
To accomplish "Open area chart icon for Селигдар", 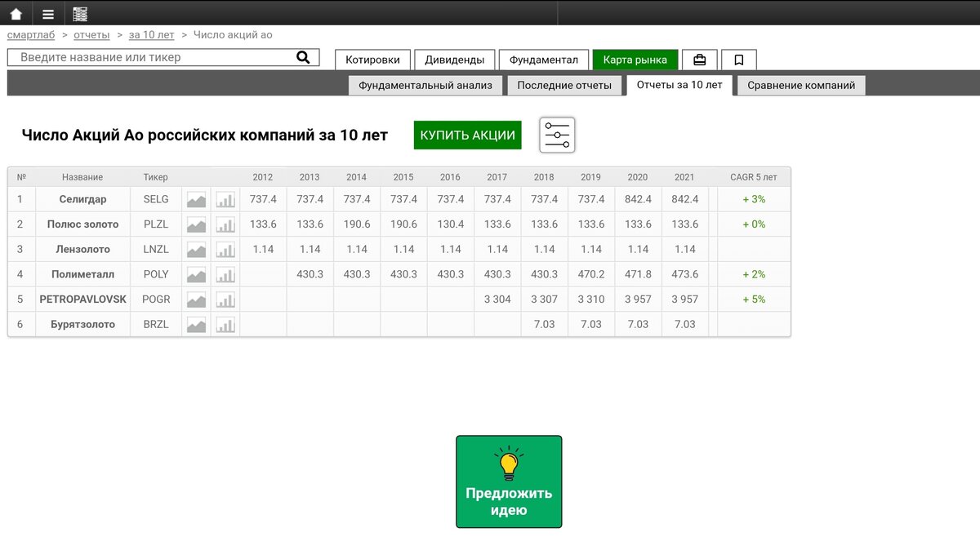I will point(196,199).
